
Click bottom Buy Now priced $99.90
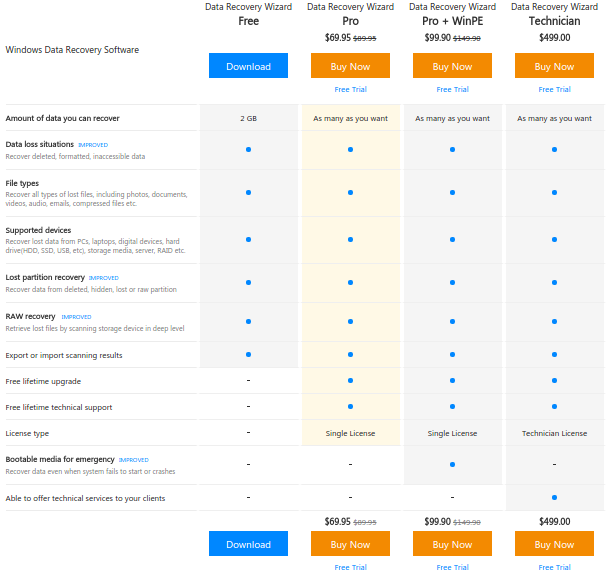tap(452, 543)
